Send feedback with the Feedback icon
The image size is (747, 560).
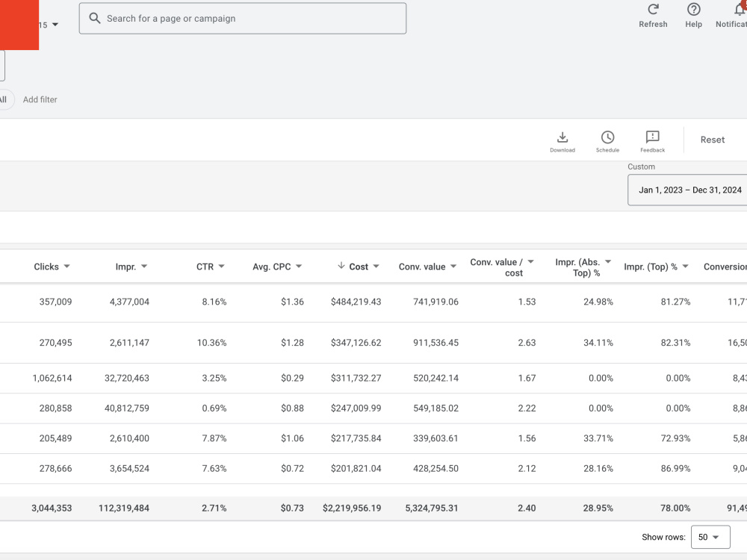click(653, 137)
